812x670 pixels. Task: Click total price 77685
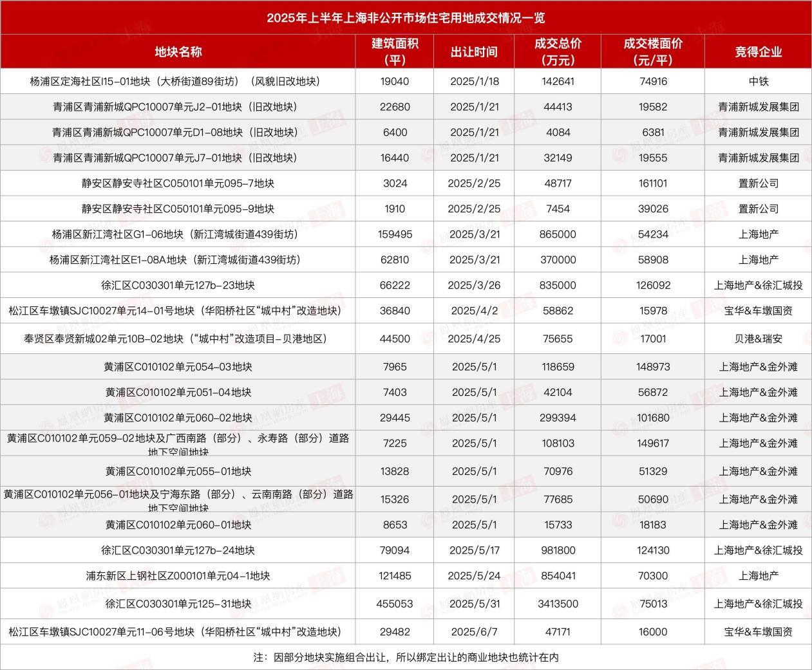(x=558, y=499)
